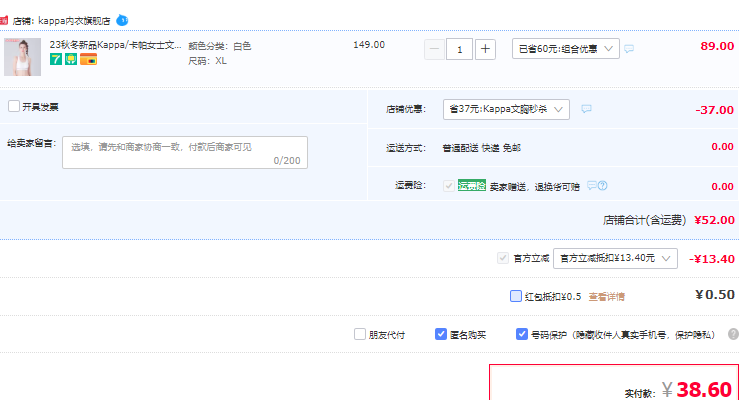
Task: Decrease quantity with the minus button
Action: pos(434,49)
